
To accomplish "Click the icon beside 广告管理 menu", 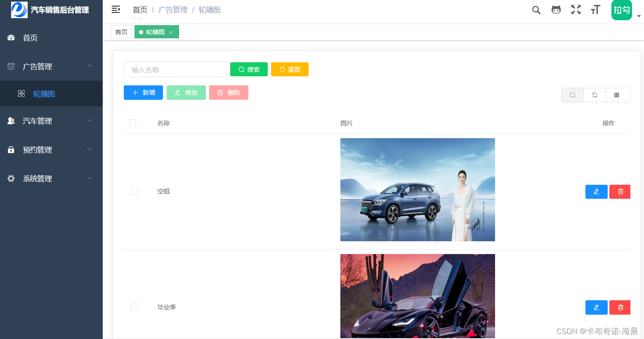I will [x=11, y=66].
